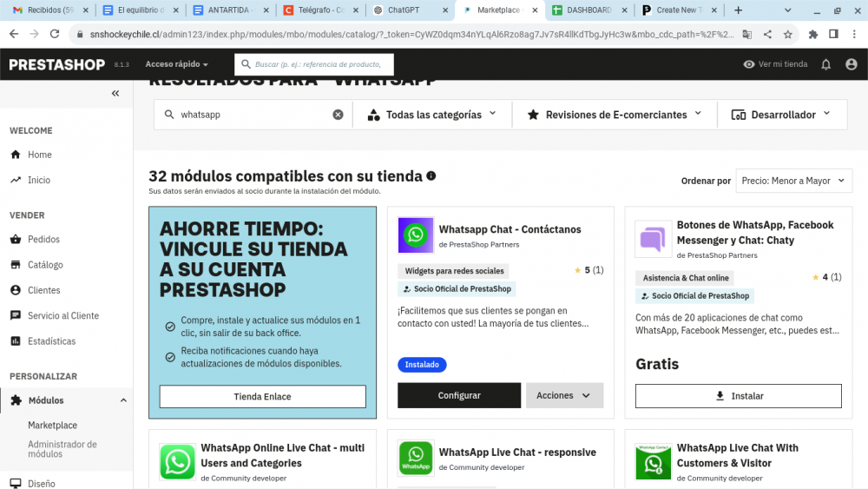Open new browser tab with plus
This screenshot has height=489, width=868.
pos(738,10)
